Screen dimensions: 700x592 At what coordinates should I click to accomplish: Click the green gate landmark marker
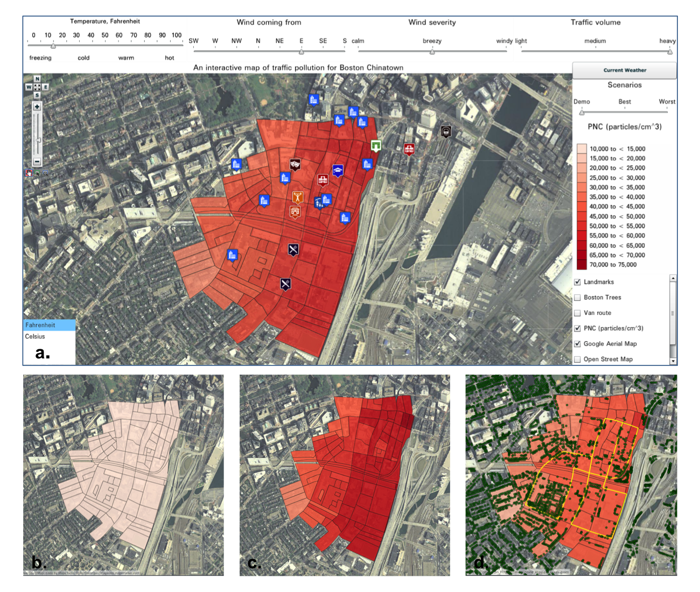pyautogui.click(x=376, y=145)
